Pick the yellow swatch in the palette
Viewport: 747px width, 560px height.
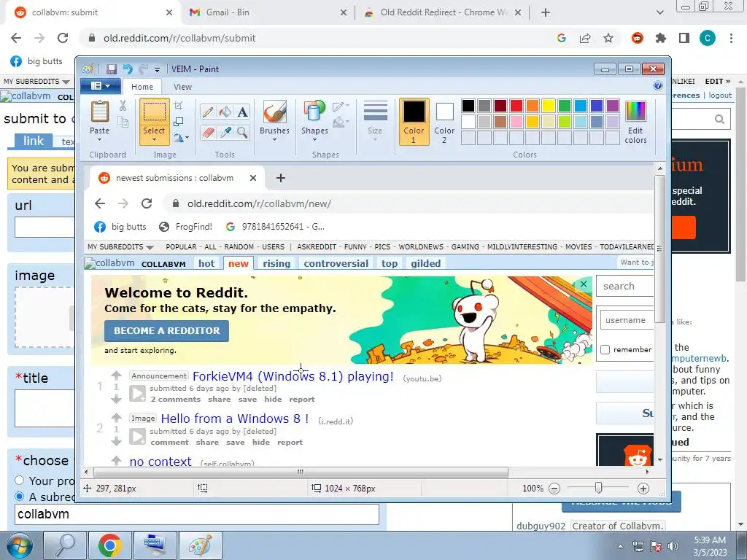(548, 105)
